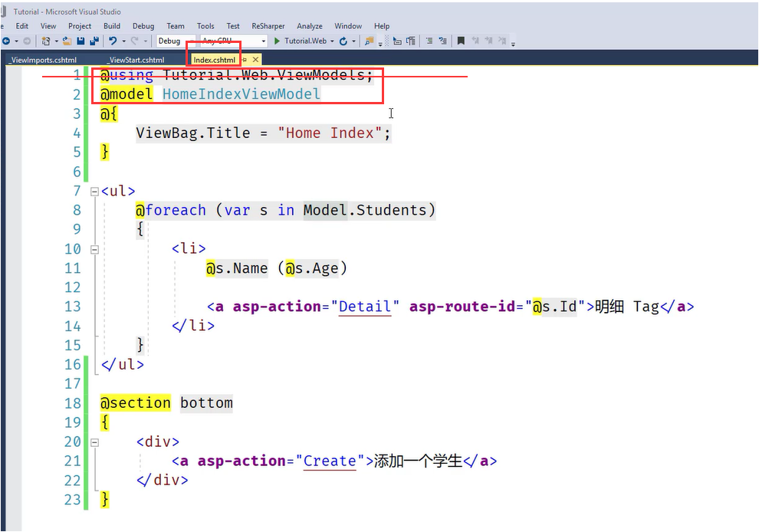The width and height of the screenshot is (759, 532).
Task: Go to the previous bookmark
Action: click(475, 41)
